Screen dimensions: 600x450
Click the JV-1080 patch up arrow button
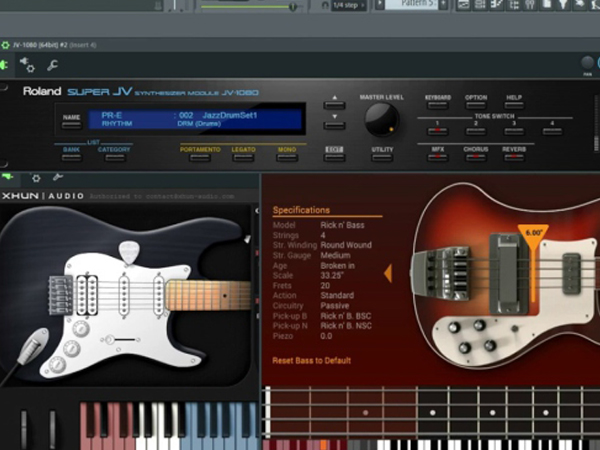334,106
